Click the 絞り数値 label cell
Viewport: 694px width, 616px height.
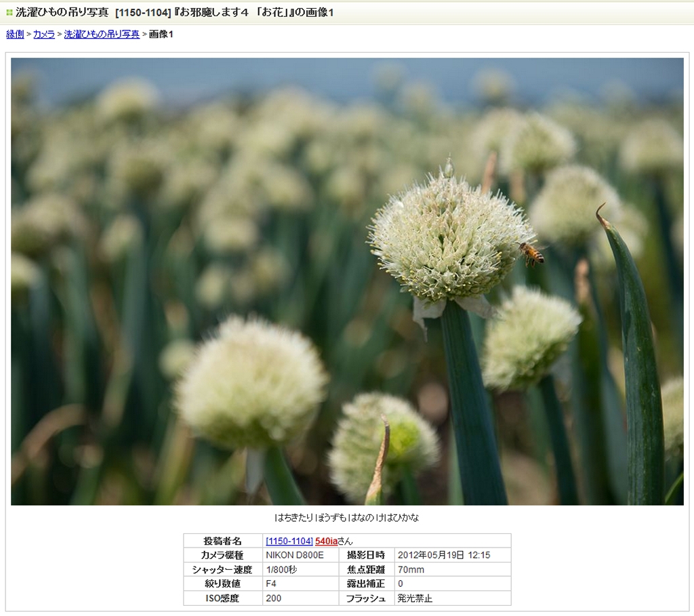coord(222,583)
